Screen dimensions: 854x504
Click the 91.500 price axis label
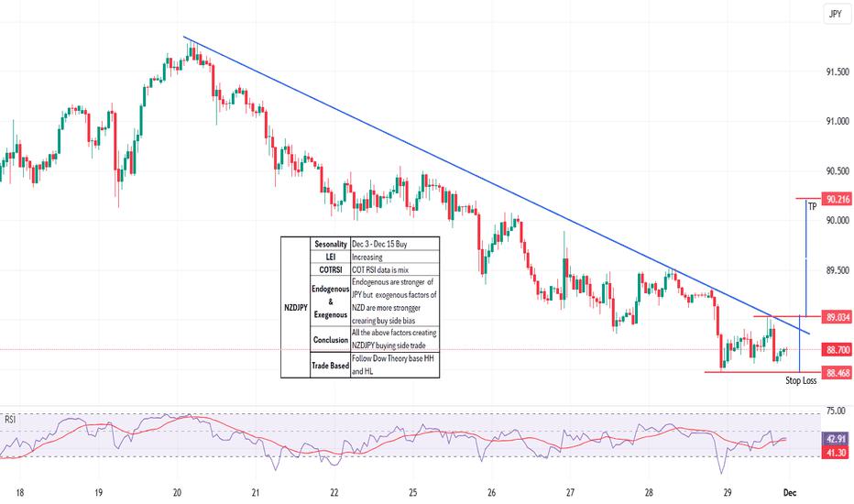[838, 71]
